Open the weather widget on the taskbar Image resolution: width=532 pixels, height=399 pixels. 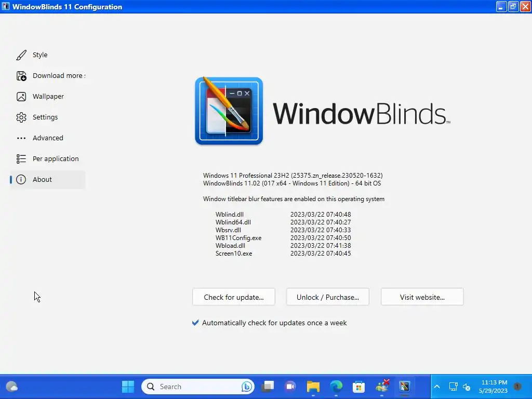12,387
